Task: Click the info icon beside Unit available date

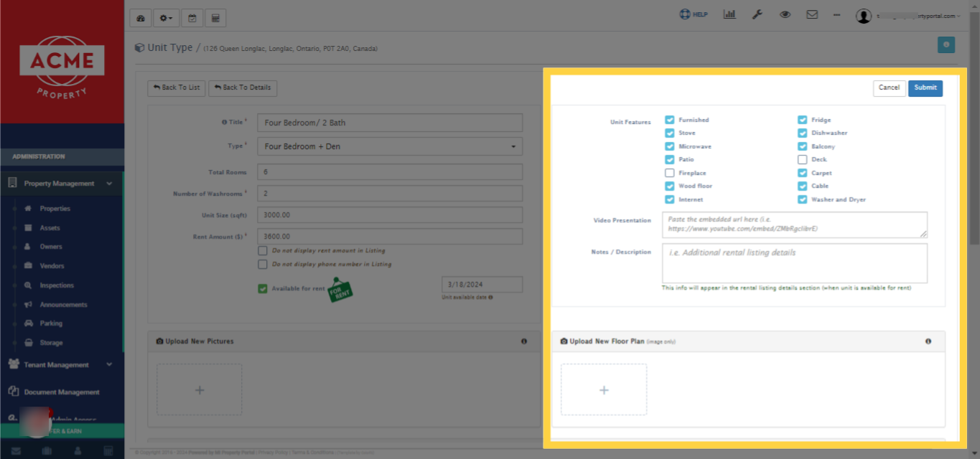Action: pyautogui.click(x=490, y=297)
